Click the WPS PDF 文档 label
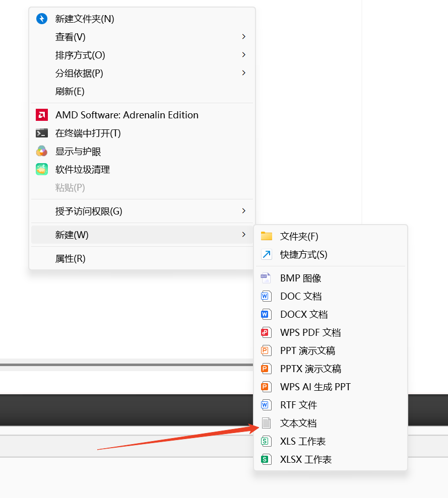Screen dimensions: 448x498 tap(310, 332)
